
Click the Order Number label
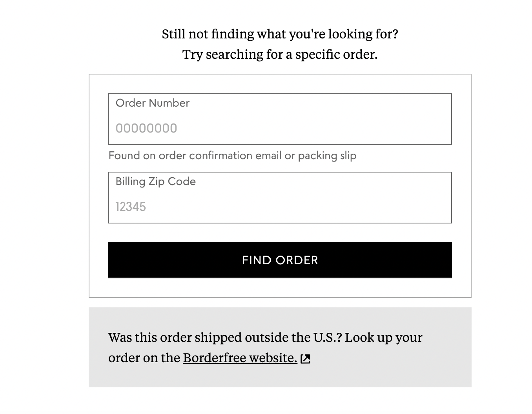[x=153, y=103]
